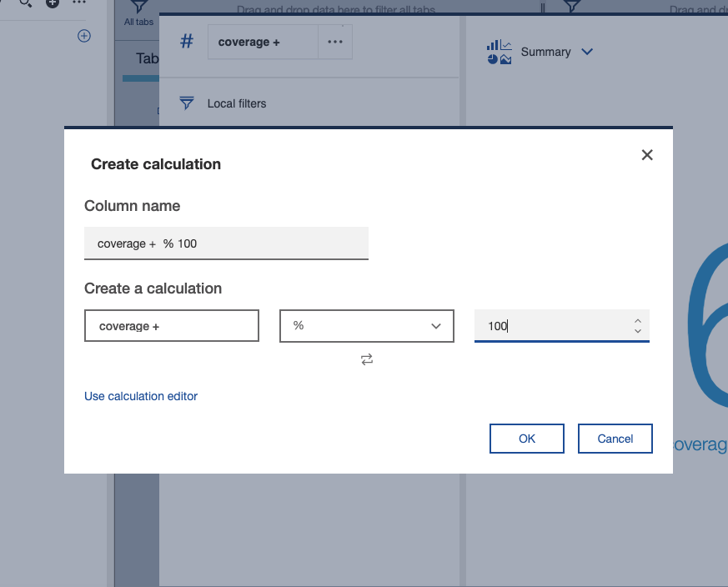Open the coverage + field's more options menu
This screenshot has height=587, width=728.
pos(334,42)
